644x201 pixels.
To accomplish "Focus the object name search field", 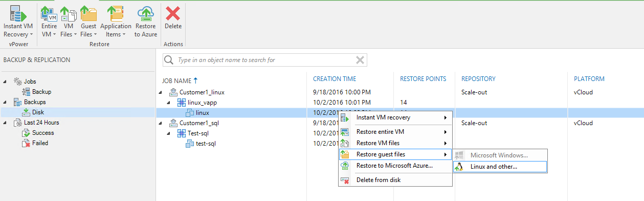I will 265,60.
